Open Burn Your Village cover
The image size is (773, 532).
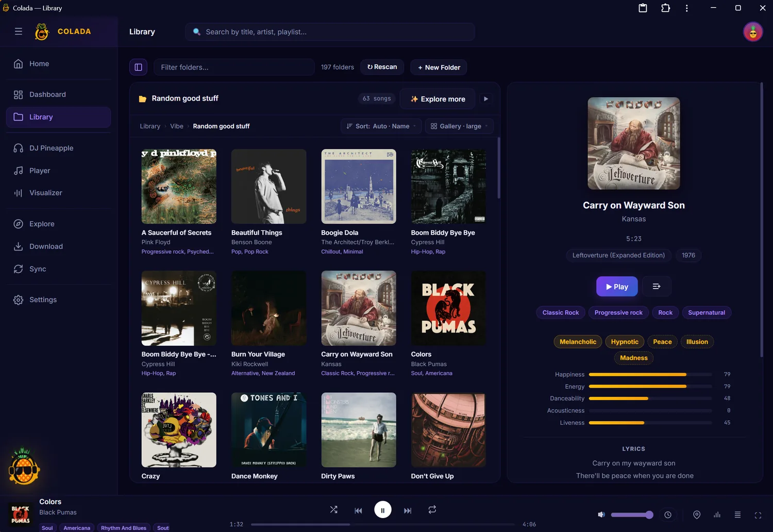pyautogui.click(x=268, y=308)
